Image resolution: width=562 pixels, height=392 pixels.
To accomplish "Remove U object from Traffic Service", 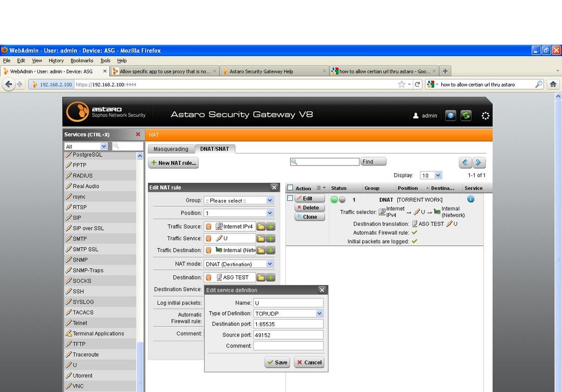I will 209,238.
